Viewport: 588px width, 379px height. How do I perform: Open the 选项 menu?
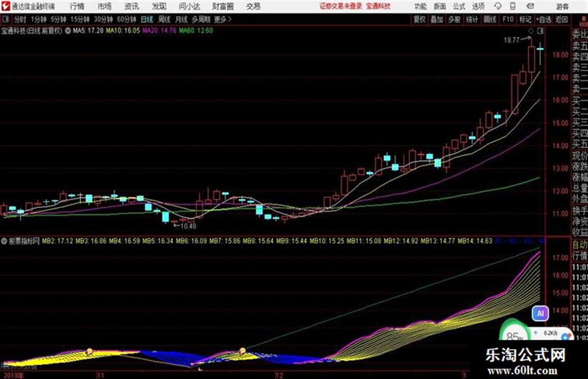pos(478,6)
